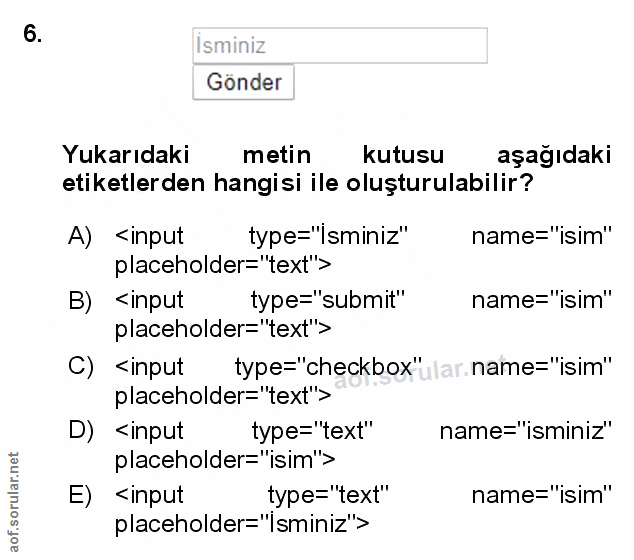Image resolution: width=634 pixels, height=560 pixels.
Task: Select answer letter A)
Action: tap(80, 236)
